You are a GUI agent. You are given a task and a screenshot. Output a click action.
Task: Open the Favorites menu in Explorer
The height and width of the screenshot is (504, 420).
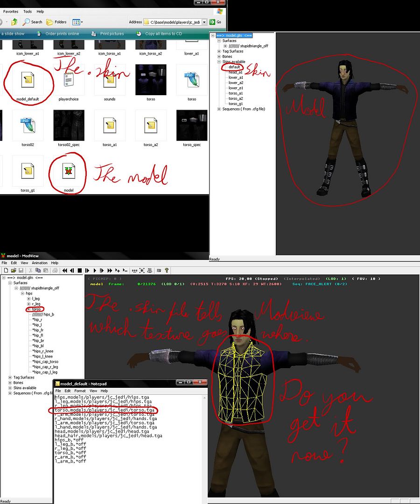tap(11, 12)
